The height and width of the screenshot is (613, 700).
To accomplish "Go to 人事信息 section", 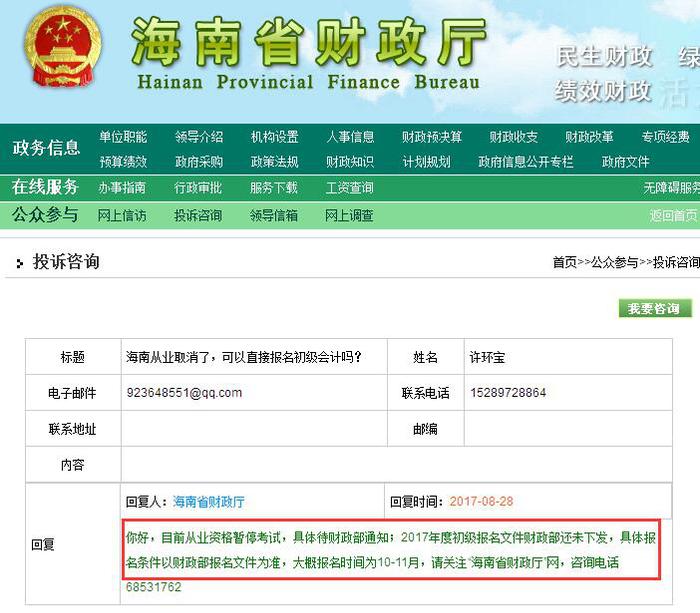I will 350,137.
